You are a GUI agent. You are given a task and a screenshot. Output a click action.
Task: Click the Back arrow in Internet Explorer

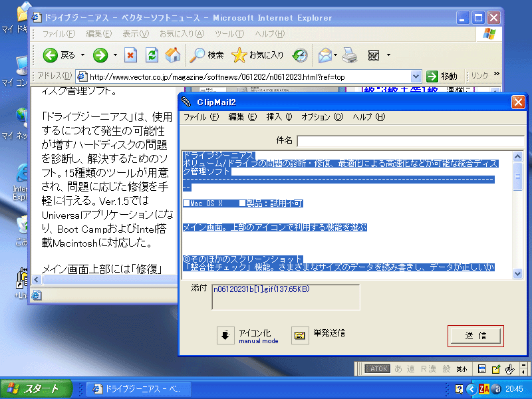tap(51, 55)
